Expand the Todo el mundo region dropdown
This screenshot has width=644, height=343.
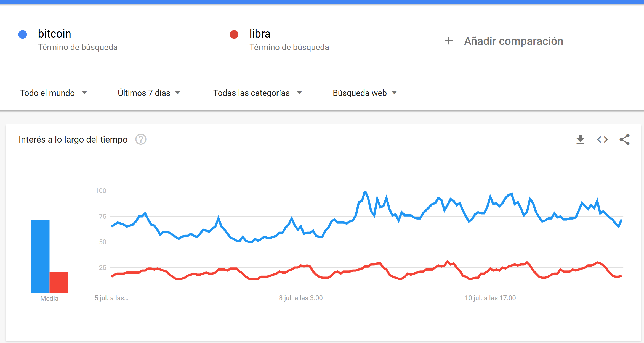click(x=54, y=93)
